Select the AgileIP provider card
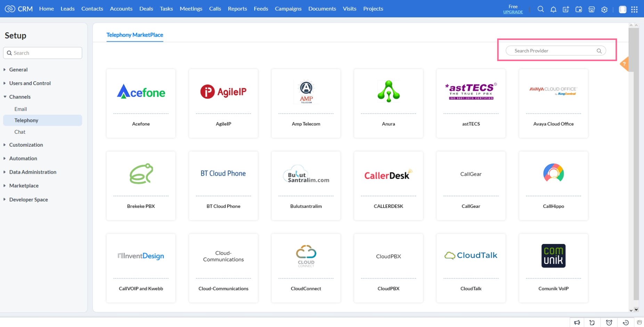The height and width of the screenshot is (327, 644). [223, 103]
